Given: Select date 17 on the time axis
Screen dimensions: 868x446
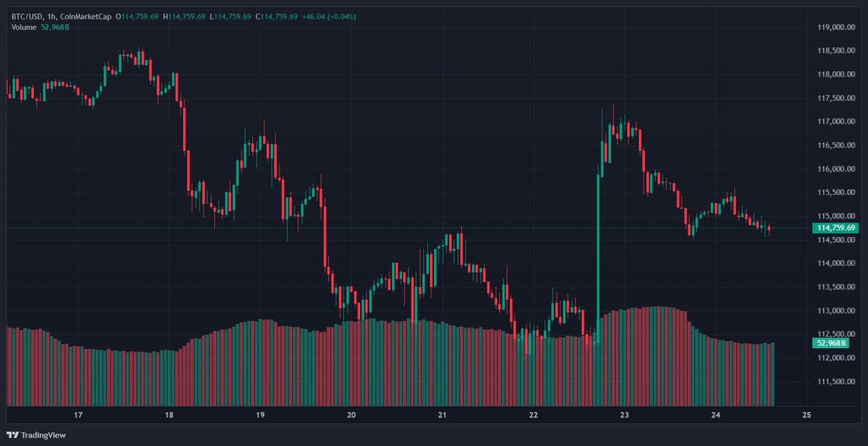Looking at the screenshot, I should (78, 415).
